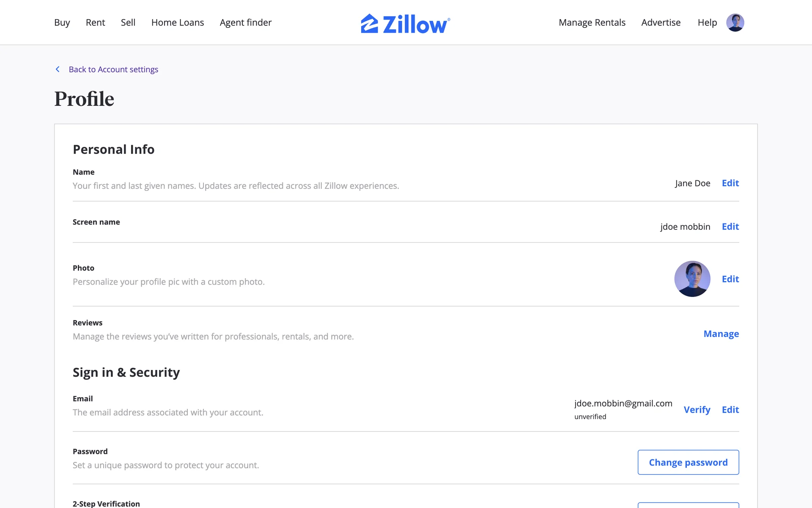Manage your written reviews
Image resolution: width=812 pixels, height=508 pixels.
(x=721, y=334)
